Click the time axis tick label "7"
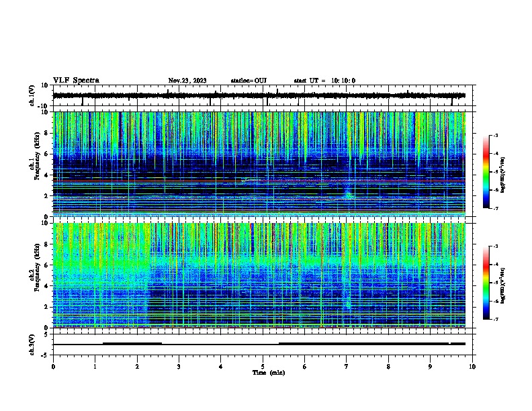This screenshot has width=532, height=411. [x=347, y=367]
